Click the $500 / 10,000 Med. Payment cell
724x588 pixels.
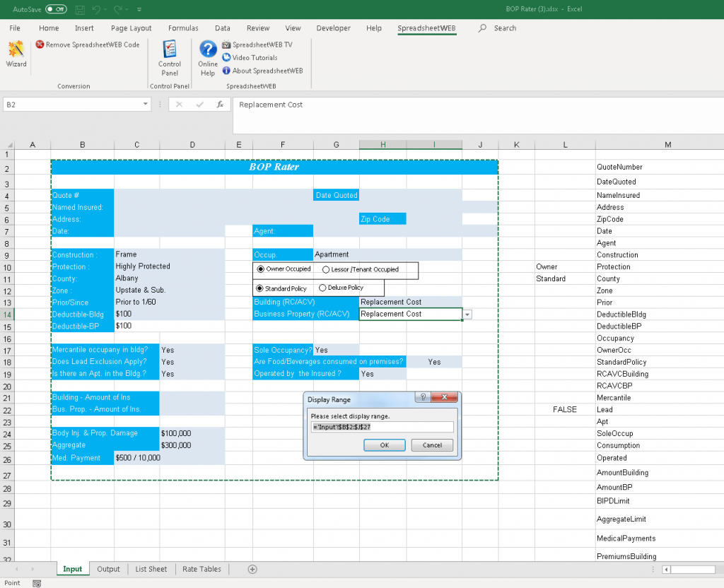coord(170,458)
